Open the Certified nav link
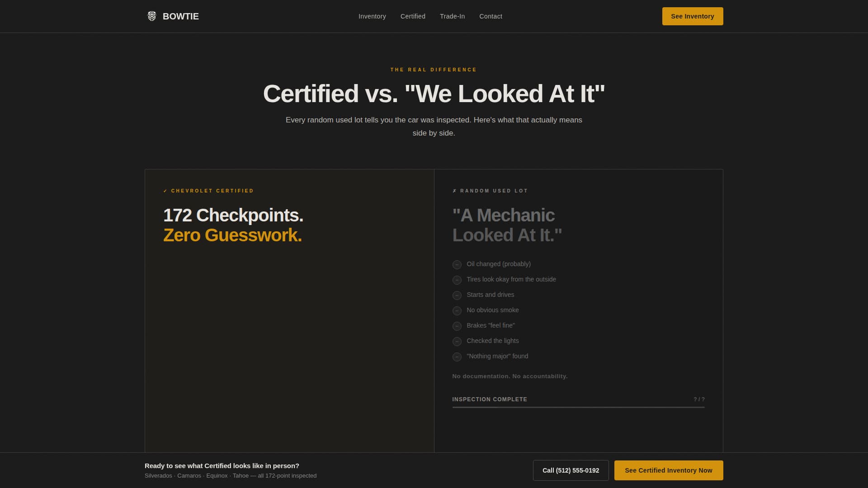 click(x=413, y=16)
